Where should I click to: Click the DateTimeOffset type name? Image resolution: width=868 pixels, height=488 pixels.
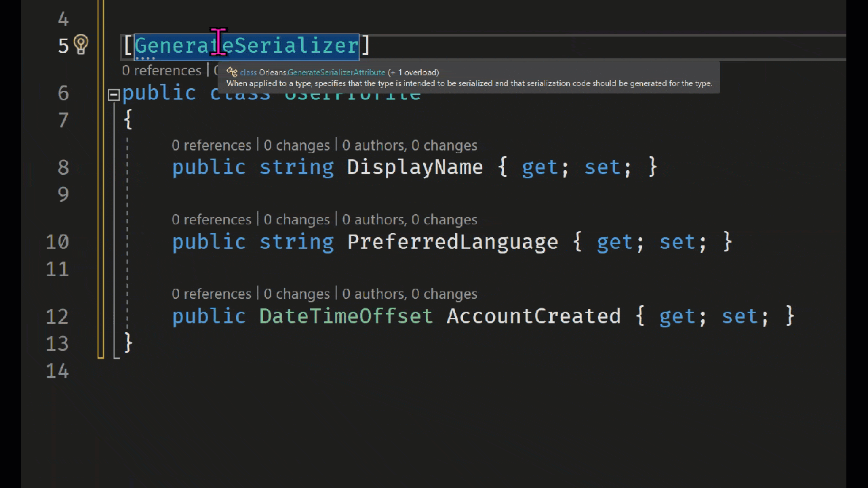pyautogui.click(x=346, y=316)
